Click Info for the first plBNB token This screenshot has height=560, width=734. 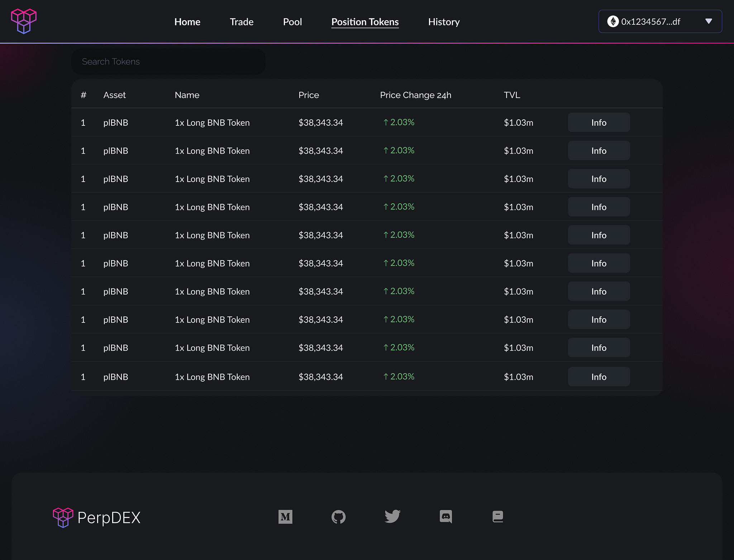tap(599, 122)
